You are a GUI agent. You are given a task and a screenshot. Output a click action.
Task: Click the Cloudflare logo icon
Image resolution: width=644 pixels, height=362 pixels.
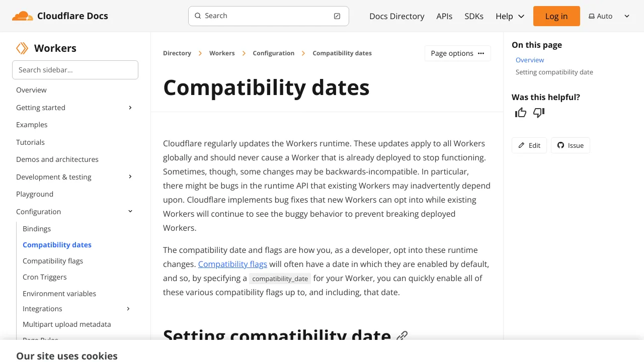[x=22, y=16]
